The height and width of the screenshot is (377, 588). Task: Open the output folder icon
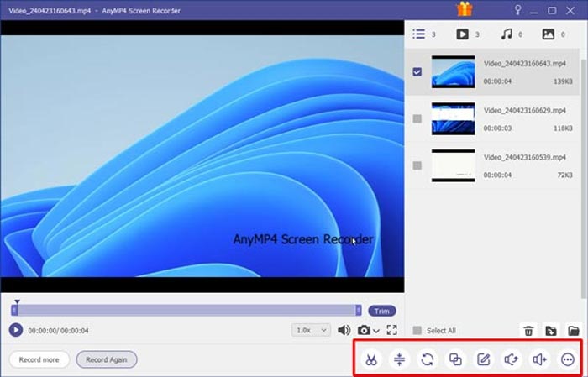tap(574, 331)
